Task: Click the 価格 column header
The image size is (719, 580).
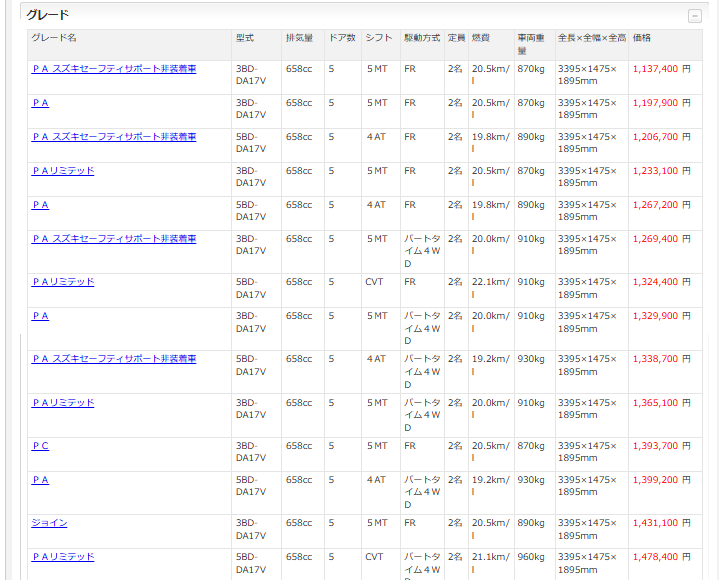Action: tap(642, 38)
